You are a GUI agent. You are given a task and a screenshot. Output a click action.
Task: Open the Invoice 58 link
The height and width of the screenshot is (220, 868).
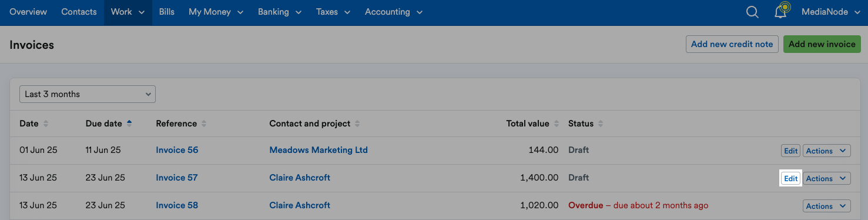click(x=177, y=205)
